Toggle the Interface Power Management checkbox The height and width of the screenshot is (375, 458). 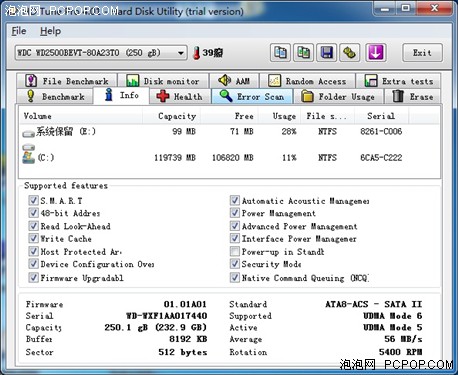(235, 238)
